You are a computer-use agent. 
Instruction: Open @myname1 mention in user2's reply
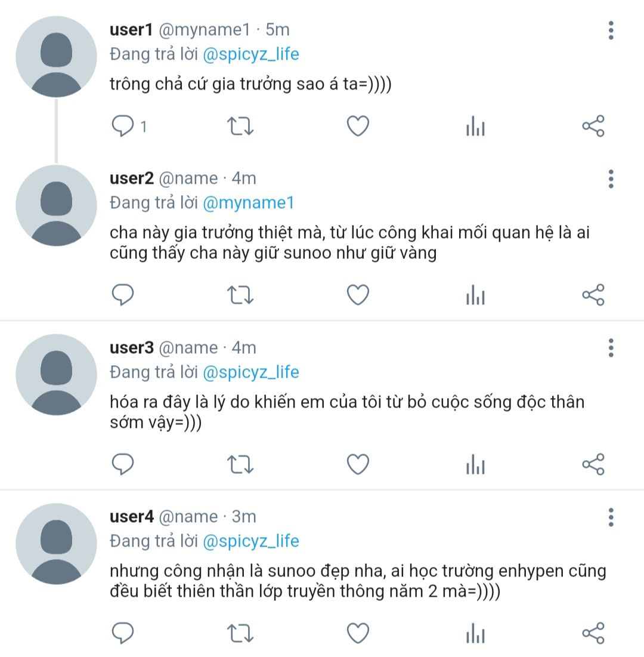pos(249,203)
